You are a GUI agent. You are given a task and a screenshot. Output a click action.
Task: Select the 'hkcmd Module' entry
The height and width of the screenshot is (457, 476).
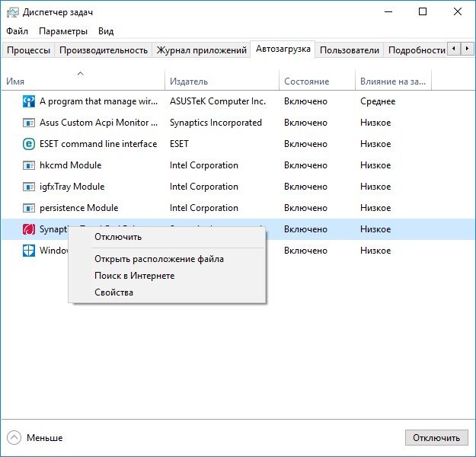coord(238,165)
